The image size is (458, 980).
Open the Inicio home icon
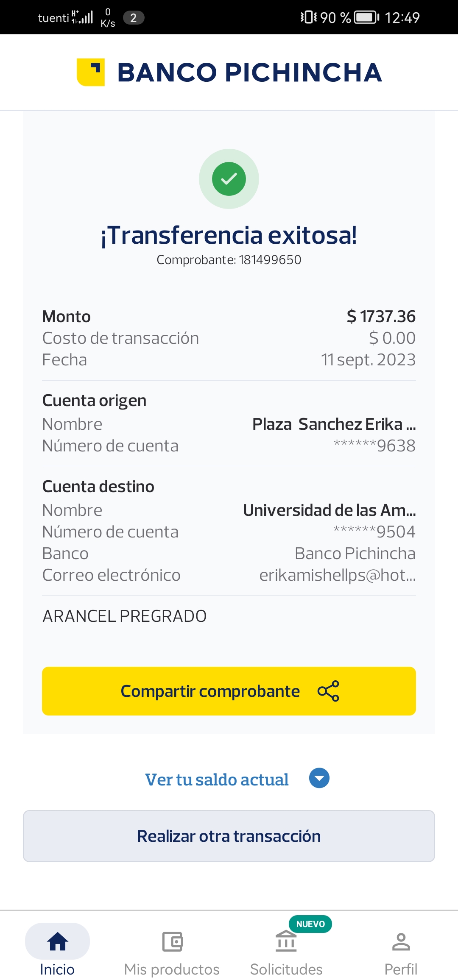pos(58,941)
